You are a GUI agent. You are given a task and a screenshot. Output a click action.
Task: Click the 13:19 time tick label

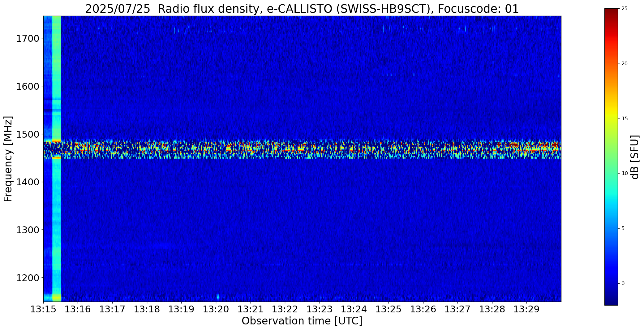pyautogui.click(x=182, y=309)
